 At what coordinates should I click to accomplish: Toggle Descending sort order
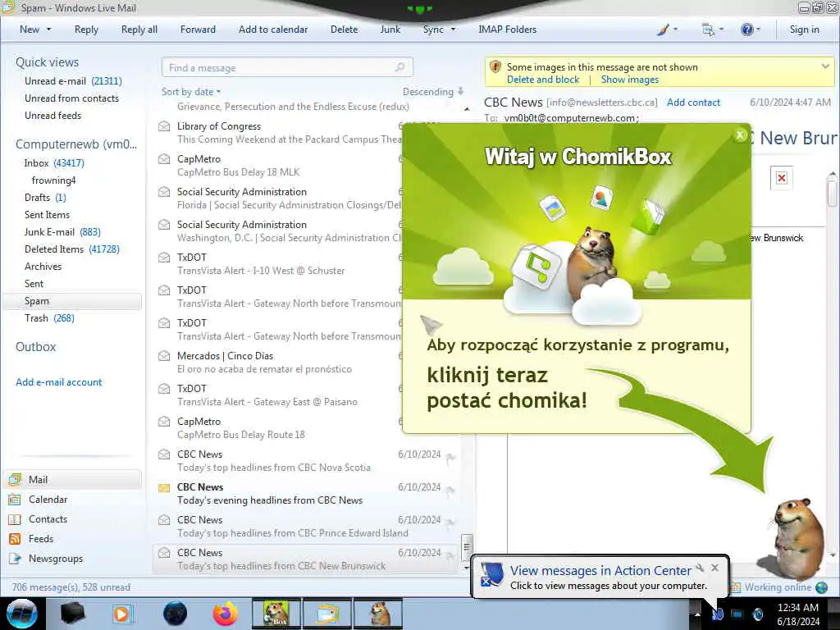coord(433,92)
